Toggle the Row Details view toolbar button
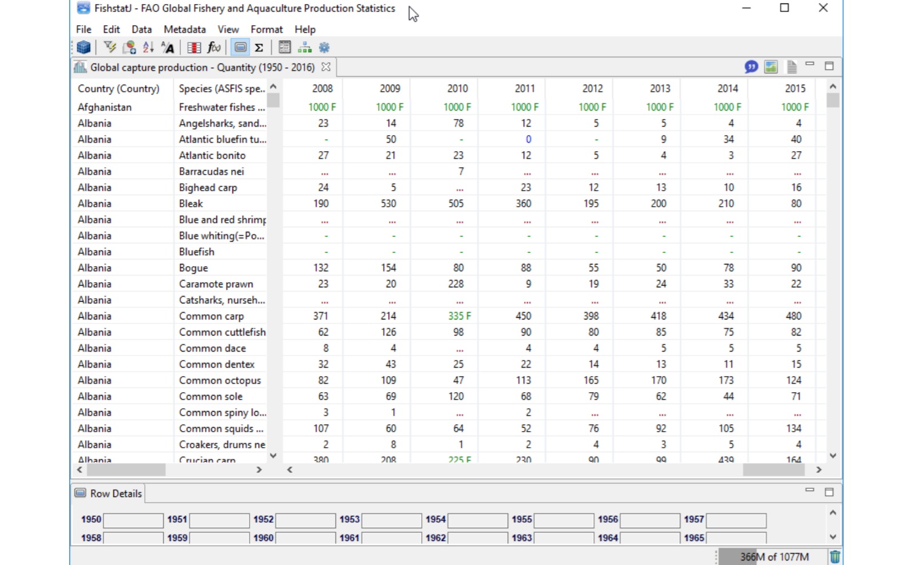Screen dimensions: 924x565 click(x=240, y=48)
